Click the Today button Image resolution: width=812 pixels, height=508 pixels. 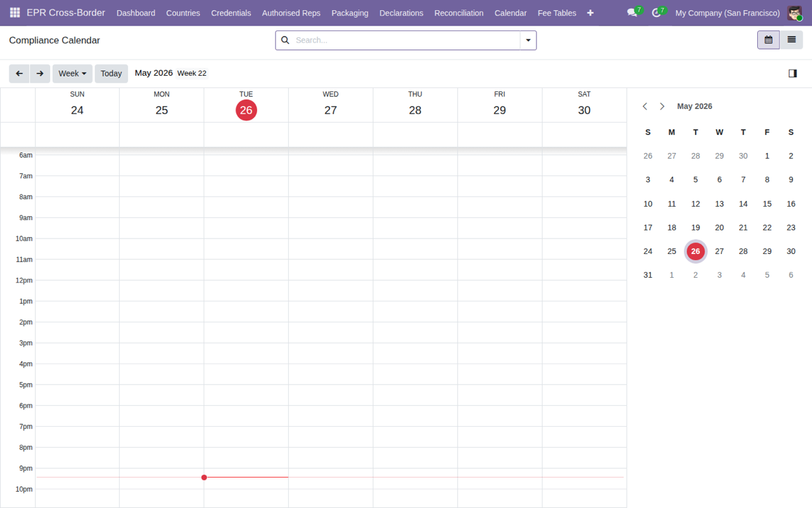coord(111,73)
